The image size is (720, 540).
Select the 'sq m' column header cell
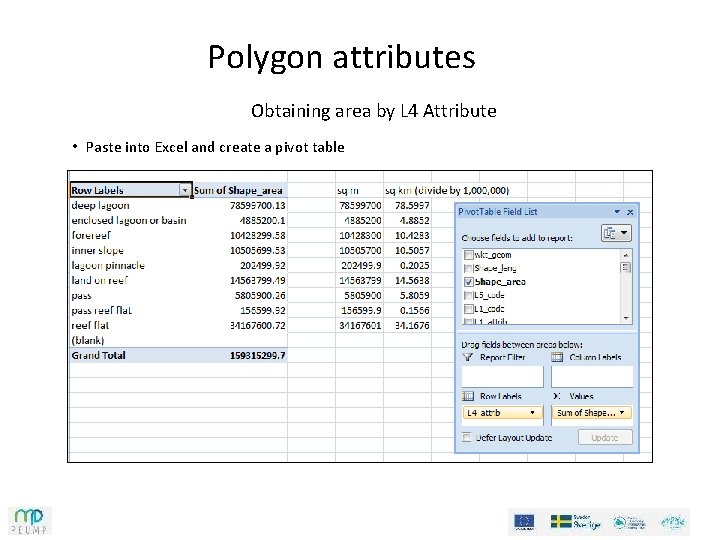tap(359, 190)
